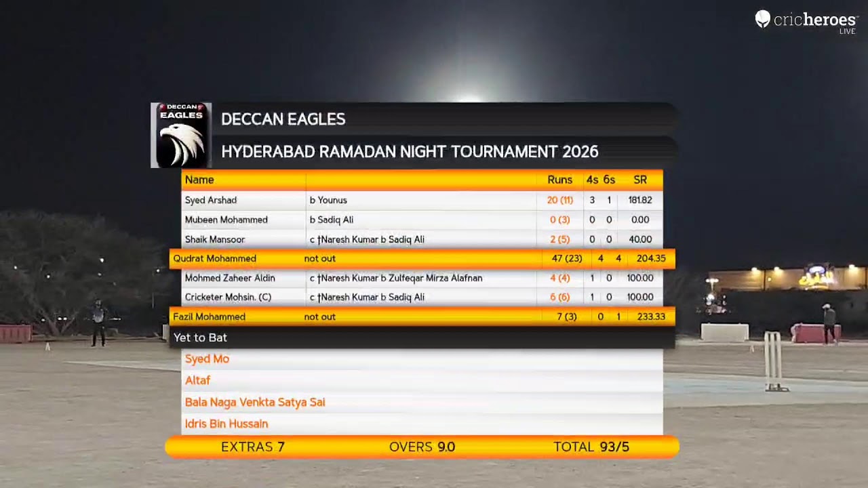The width and height of the screenshot is (868, 488).
Task: Select player Bala Naga Venkta Satya Sai
Action: (x=255, y=403)
